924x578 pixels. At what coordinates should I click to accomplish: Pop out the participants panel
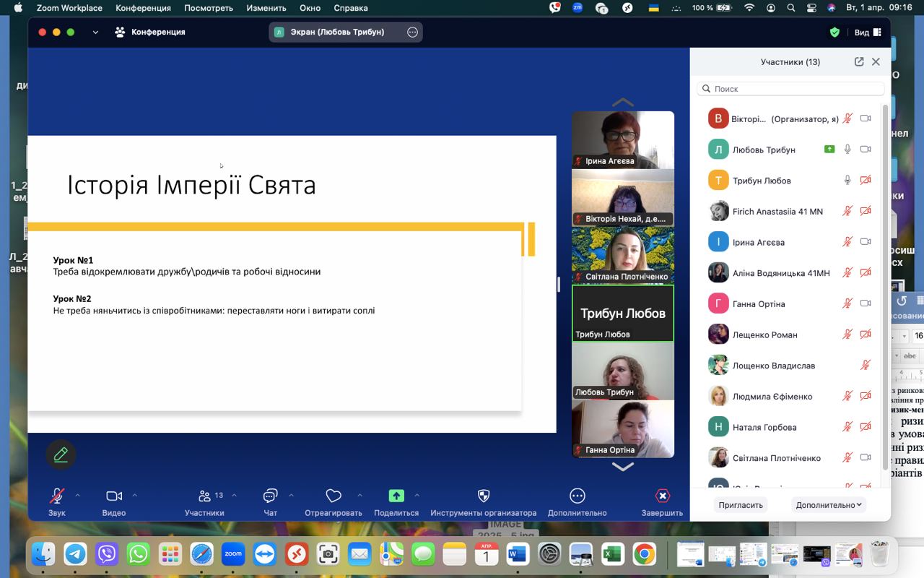[x=859, y=62]
